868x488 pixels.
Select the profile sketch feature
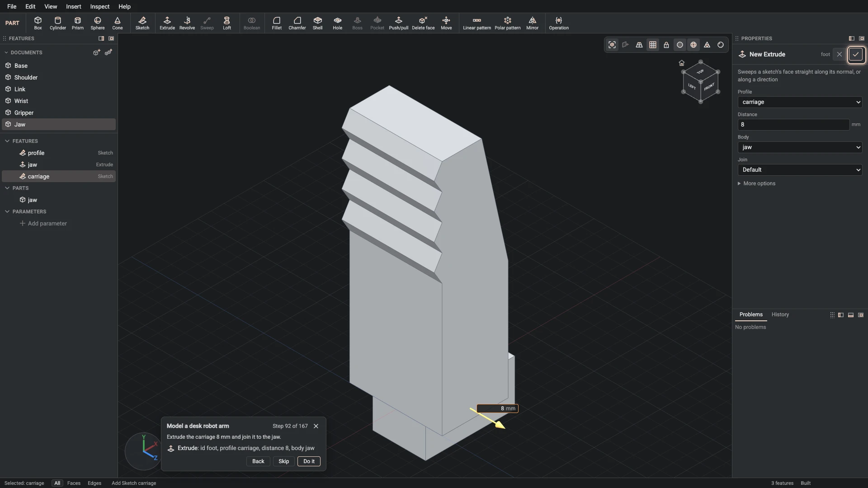click(59, 153)
